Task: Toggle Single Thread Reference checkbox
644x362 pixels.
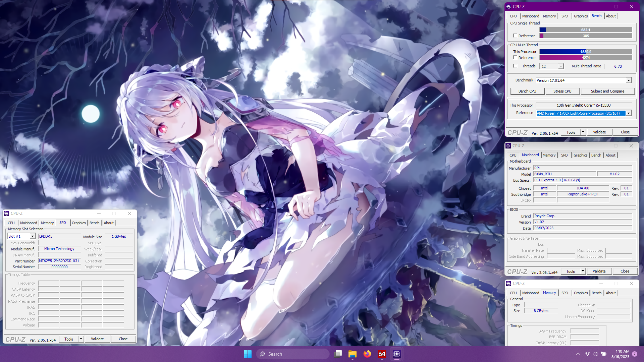Action: 515,36
